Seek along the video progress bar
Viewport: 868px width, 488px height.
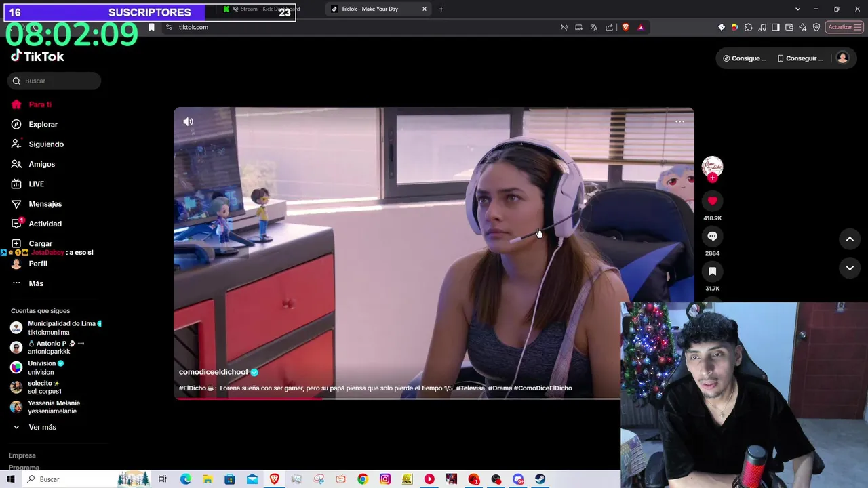coord(397,399)
